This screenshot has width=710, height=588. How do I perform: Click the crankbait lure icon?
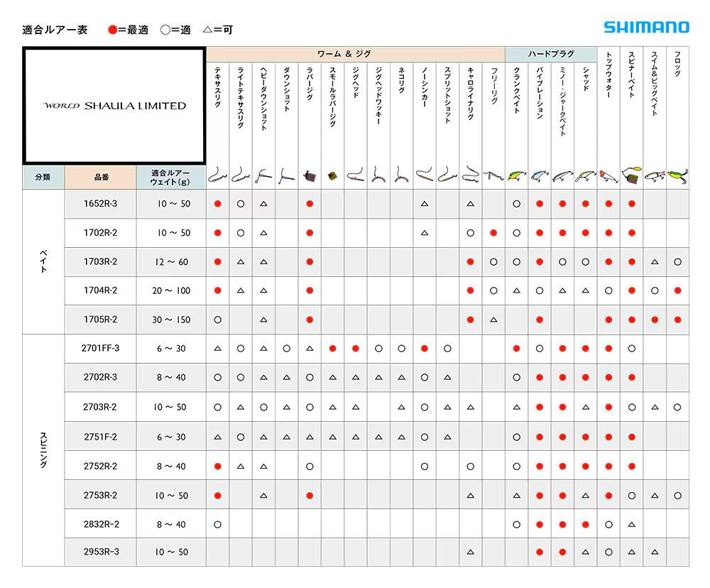(516, 175)
